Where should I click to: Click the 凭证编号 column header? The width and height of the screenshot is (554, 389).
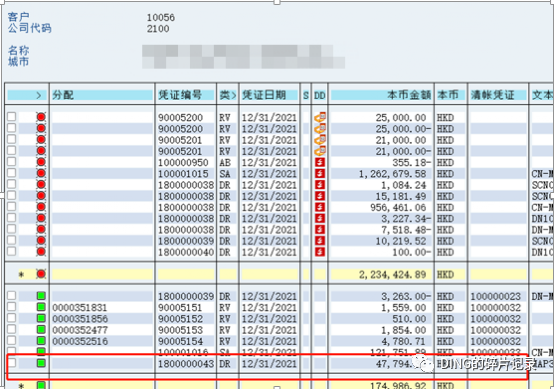(x=186, y=95)
